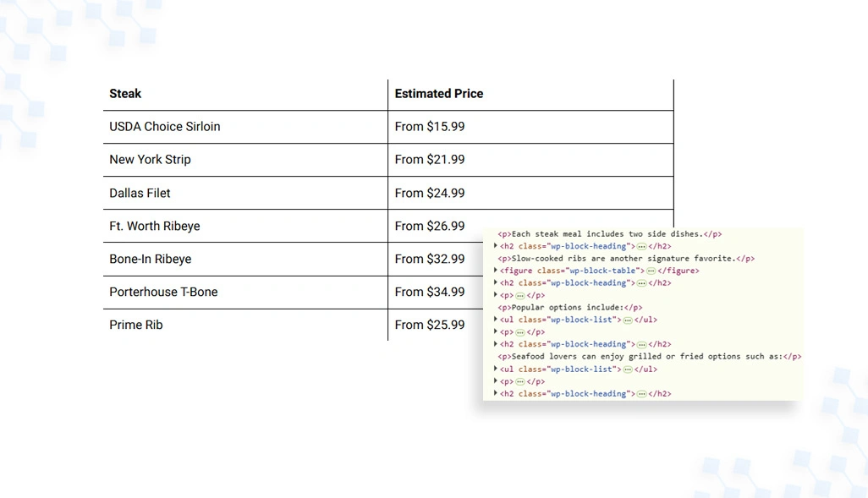Expand the ul list node below 'Popular options include'

pyautogui.click(x=496, y=320)
